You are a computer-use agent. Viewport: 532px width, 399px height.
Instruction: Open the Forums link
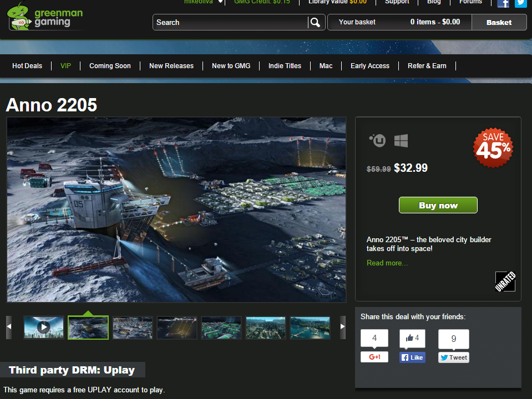coord(470,2)
